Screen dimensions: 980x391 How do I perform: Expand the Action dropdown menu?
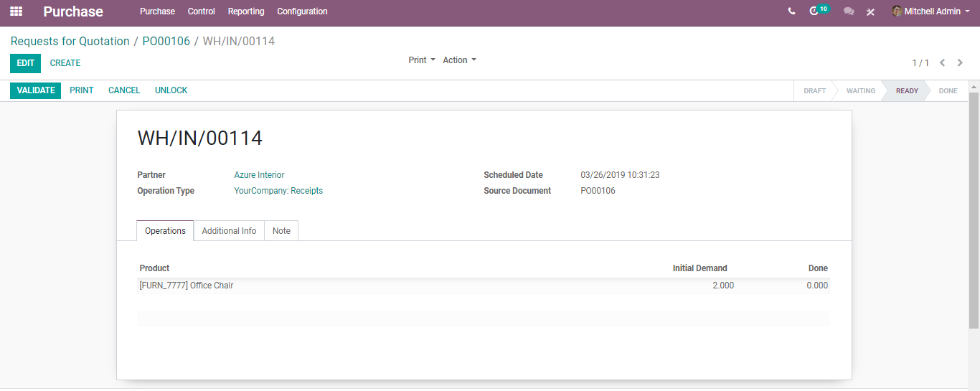[x=459, y=60]
